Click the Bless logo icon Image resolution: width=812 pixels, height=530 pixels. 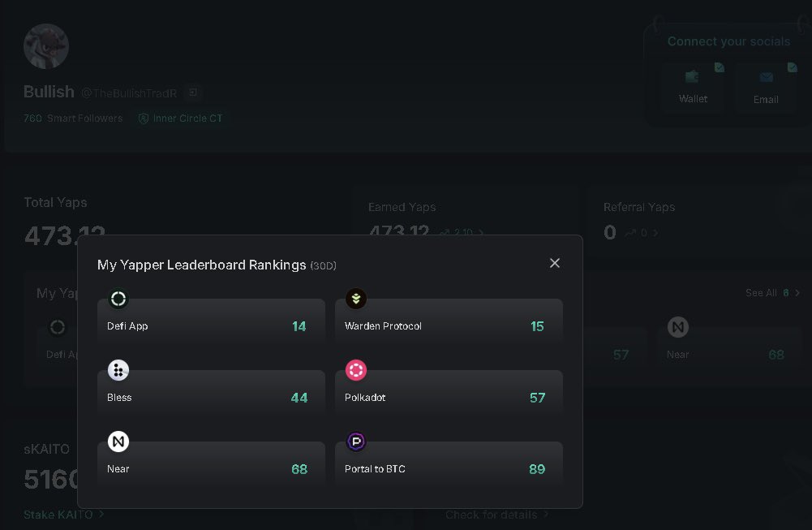(118, 370)
